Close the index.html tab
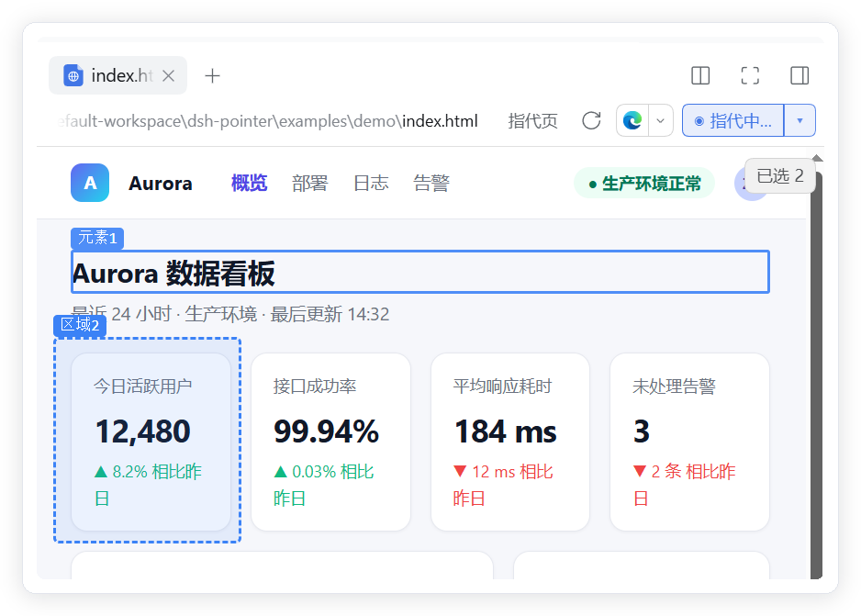This screenshot has width=861, height=616. 169,76
